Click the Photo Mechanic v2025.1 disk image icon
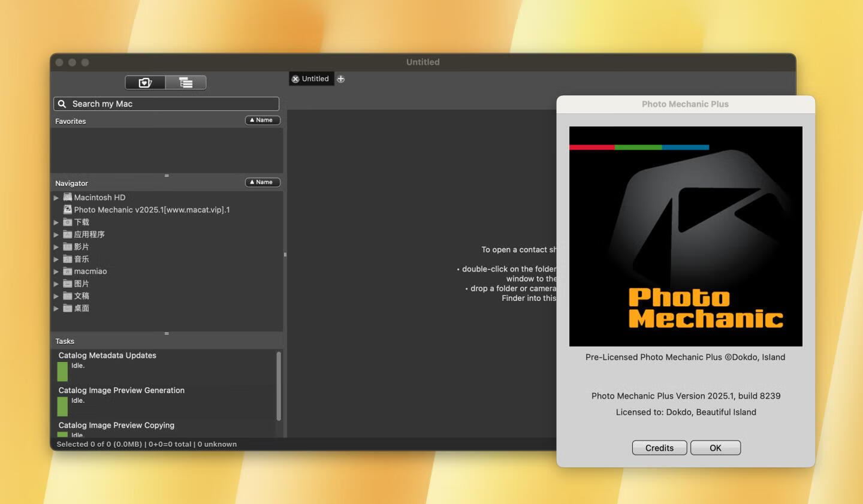Screen dimensions: 863x504 [68, 210]
